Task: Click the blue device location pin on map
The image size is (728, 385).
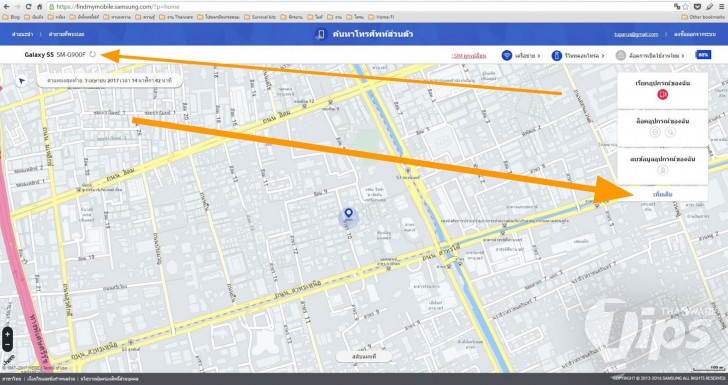Action: click(349, 213)
